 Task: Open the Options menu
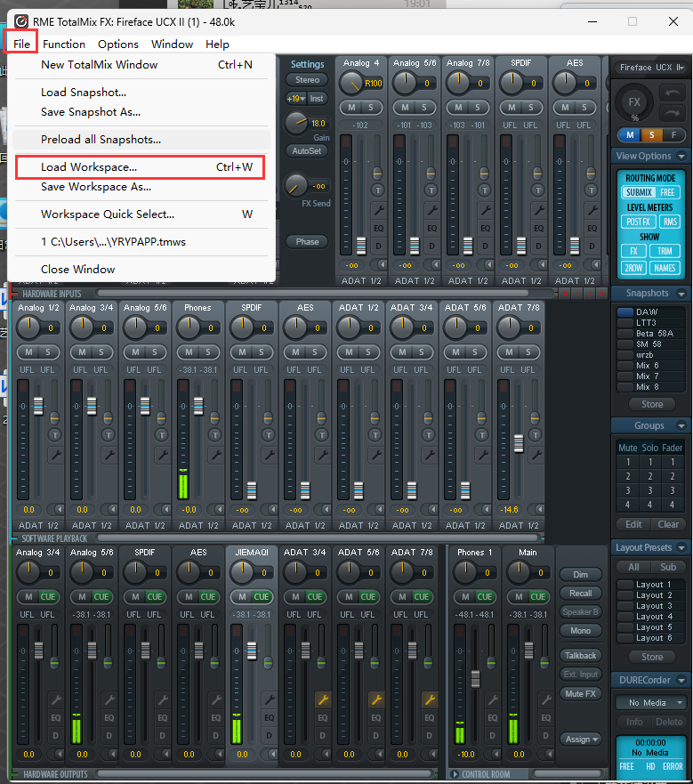coord(118,44)
